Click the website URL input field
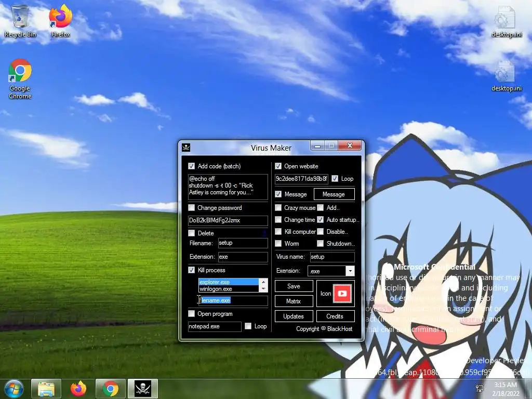This screenshot has height=399, width=532. (x=301, y=179)
